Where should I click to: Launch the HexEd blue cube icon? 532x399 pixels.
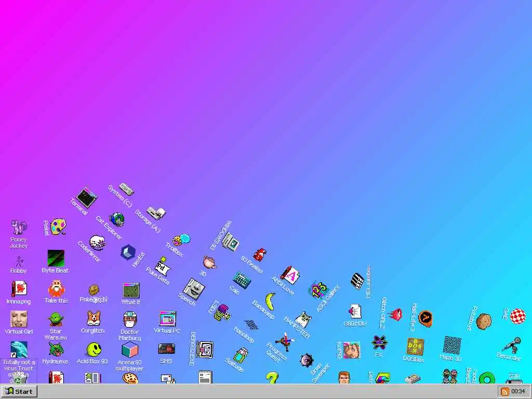[128, 252]
